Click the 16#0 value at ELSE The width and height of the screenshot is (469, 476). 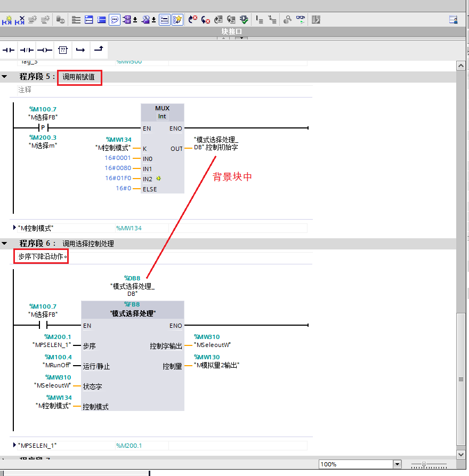click(x=123, y=188)
